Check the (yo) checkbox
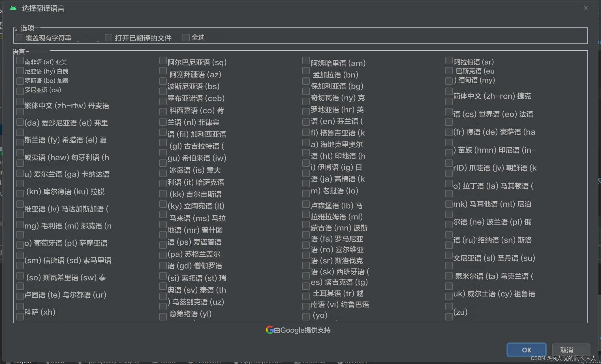The height and width of the screenshot is (364, 601). click(x=306, y=316)
